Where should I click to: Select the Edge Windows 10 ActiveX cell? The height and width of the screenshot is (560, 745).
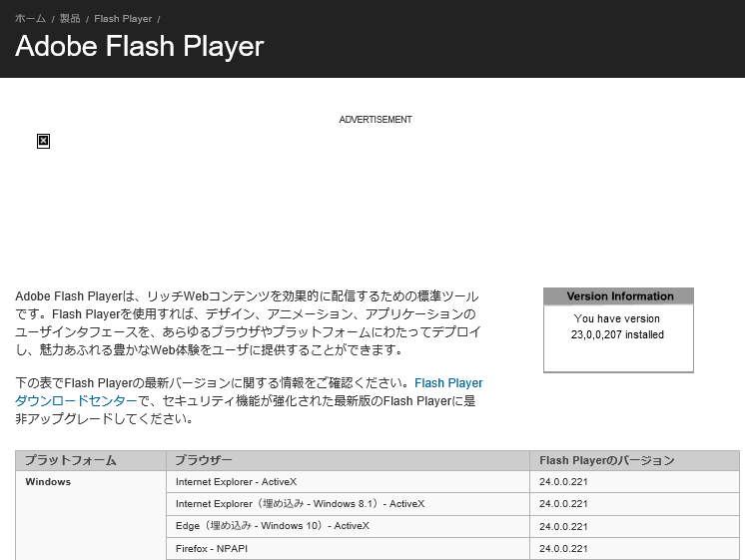[348, 526]
